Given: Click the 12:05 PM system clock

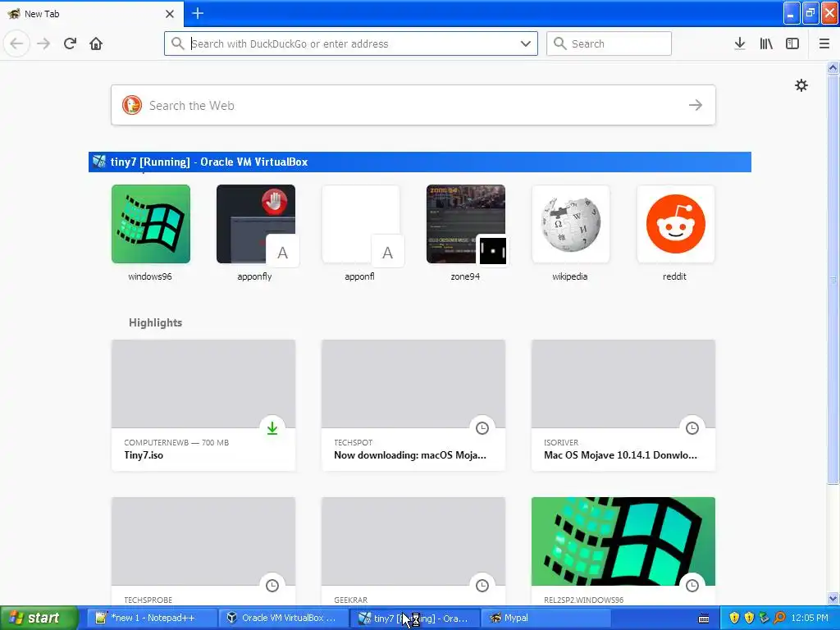Looking at the screenshot, I should (x=810, y=618).
